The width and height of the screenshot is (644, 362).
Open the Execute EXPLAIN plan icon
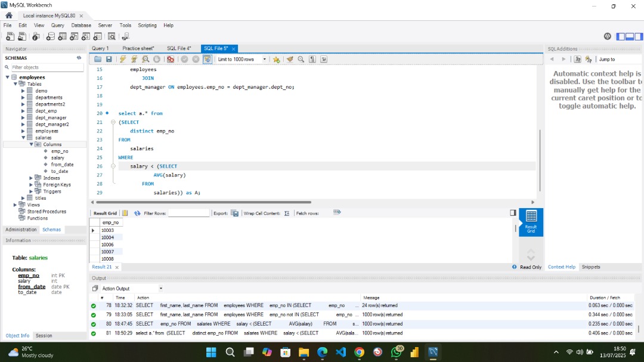pyautogui.click(x=145, y=59)
